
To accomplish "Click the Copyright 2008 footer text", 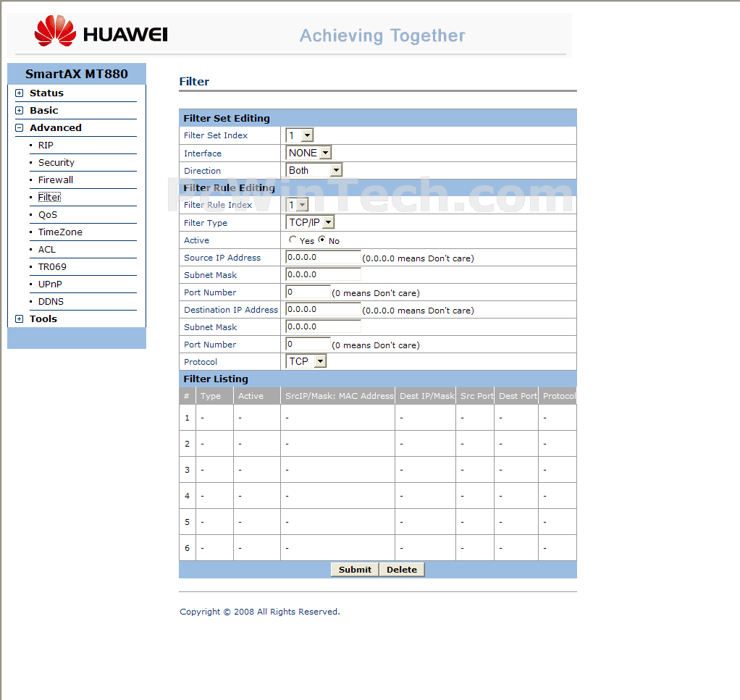I will pyautogui.click(x=259, y=612).
